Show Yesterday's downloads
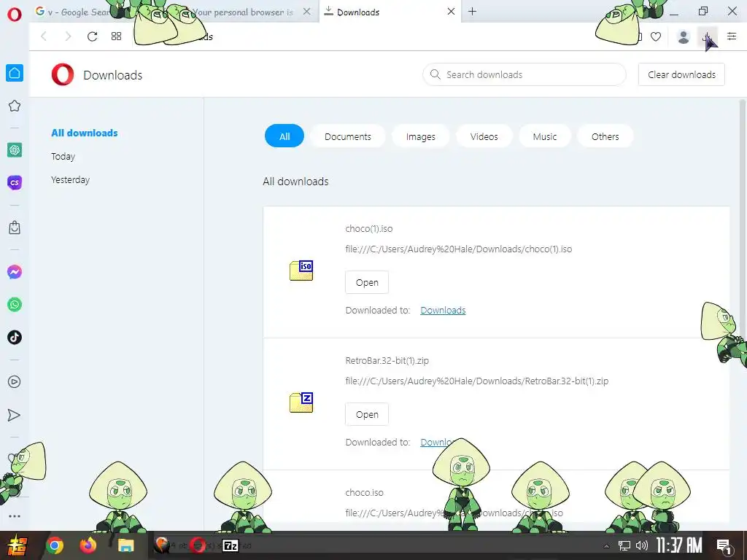Screen dimensions: 747x560 (x=70, y=179)
